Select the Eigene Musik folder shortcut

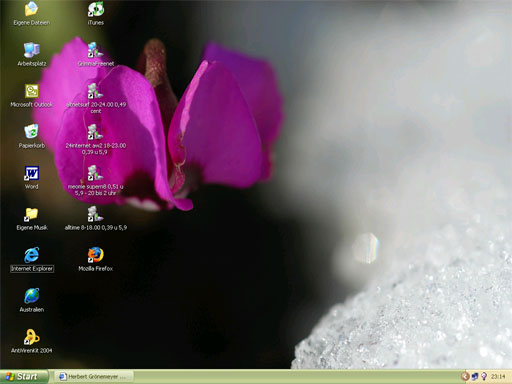31,214
